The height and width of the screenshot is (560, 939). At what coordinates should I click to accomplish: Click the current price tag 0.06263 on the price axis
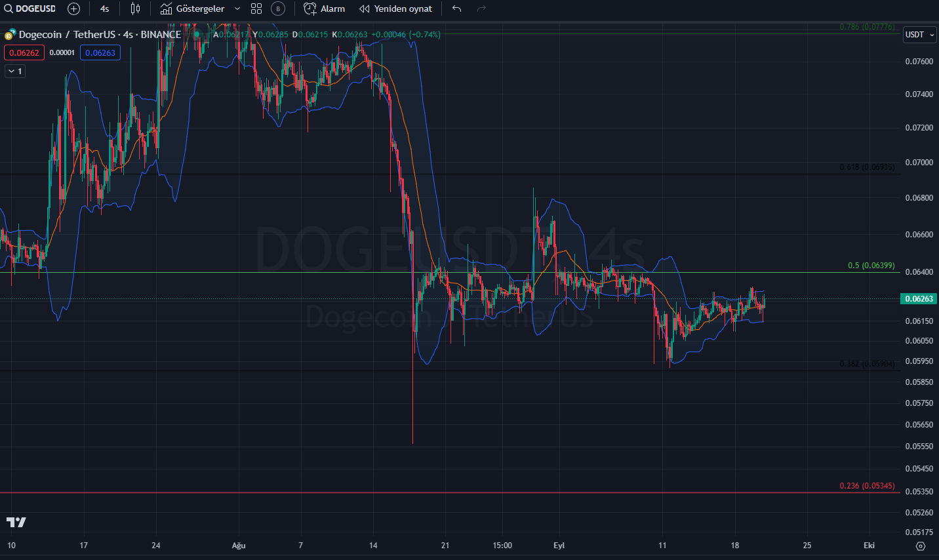click(x=919, y=298)
